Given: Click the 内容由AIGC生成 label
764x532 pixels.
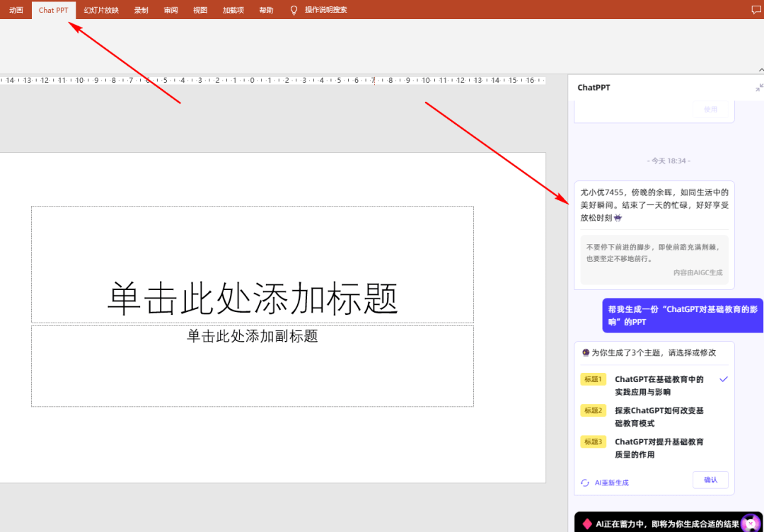Looking at the screenshot, I should 698,273.
